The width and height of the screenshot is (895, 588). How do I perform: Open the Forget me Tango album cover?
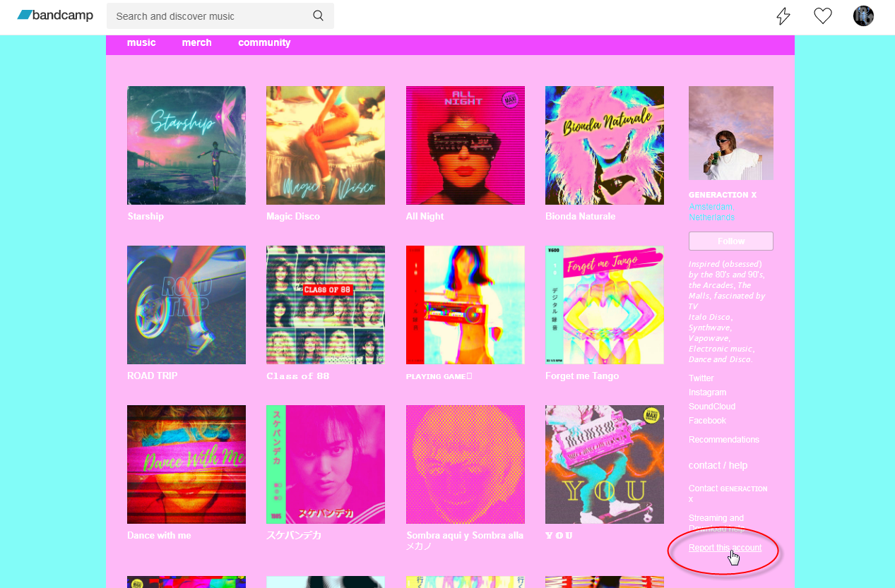(x=605, y=305)
